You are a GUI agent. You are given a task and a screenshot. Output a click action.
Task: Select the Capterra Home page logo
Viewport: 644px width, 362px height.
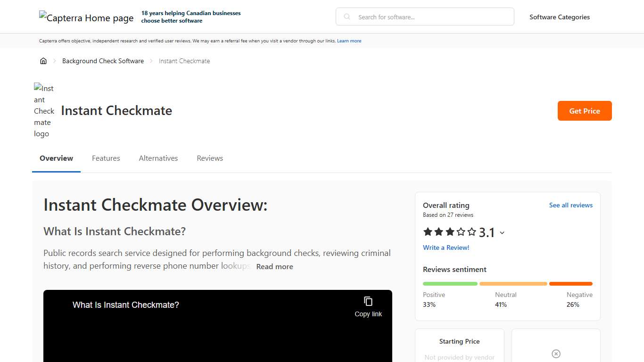tap(86, 17)
